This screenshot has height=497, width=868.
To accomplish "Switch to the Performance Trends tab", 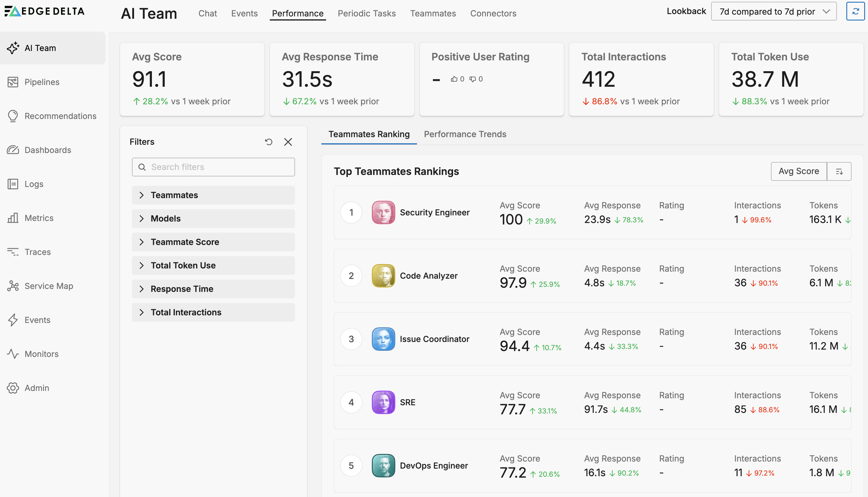I will pyautogui.click(x=465, y=134).
